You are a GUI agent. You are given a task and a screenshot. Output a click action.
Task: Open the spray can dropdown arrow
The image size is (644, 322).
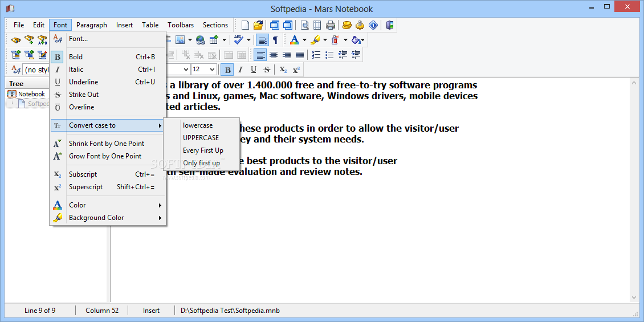click(346, 40)
